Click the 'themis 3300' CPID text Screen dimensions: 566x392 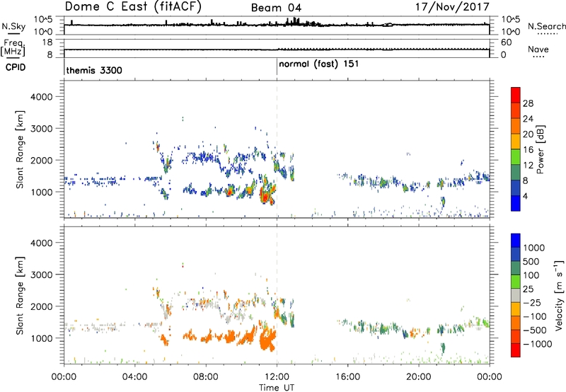coord(94,70)
